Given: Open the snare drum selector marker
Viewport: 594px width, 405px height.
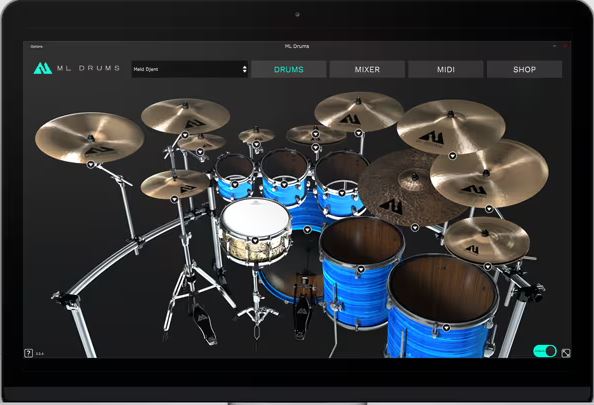Looking at the screenshot, I should pyautogui.click(x=255, y=240).
